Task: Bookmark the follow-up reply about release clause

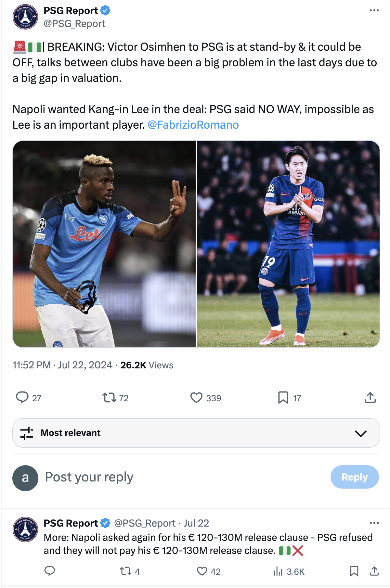Action: coord(354,571)
